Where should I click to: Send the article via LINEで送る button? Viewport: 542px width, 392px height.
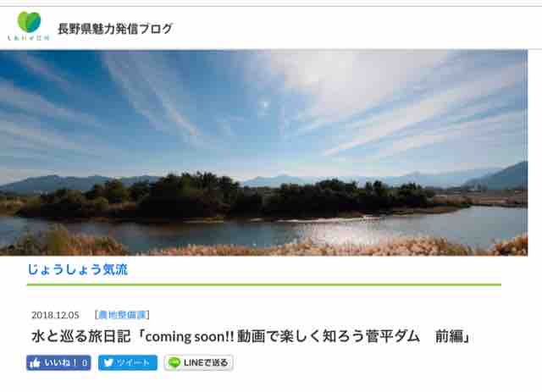pos(198,362)
